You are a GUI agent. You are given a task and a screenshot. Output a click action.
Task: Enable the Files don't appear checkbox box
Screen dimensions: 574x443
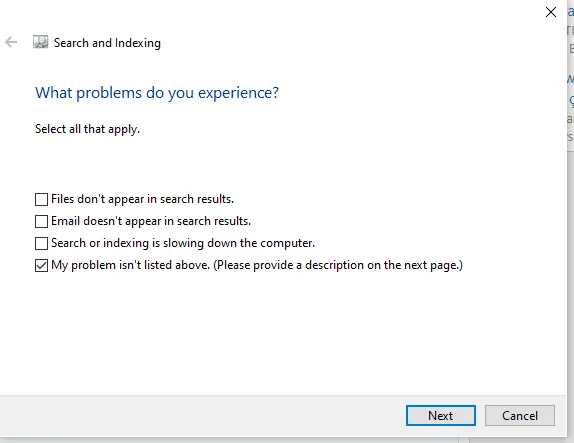[x=41, y=200]
